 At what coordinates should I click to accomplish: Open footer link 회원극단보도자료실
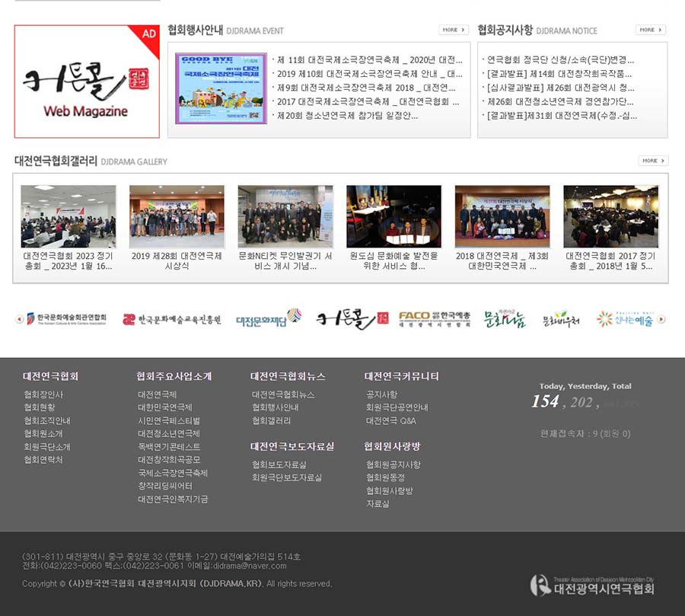click(x=287, y=477)
